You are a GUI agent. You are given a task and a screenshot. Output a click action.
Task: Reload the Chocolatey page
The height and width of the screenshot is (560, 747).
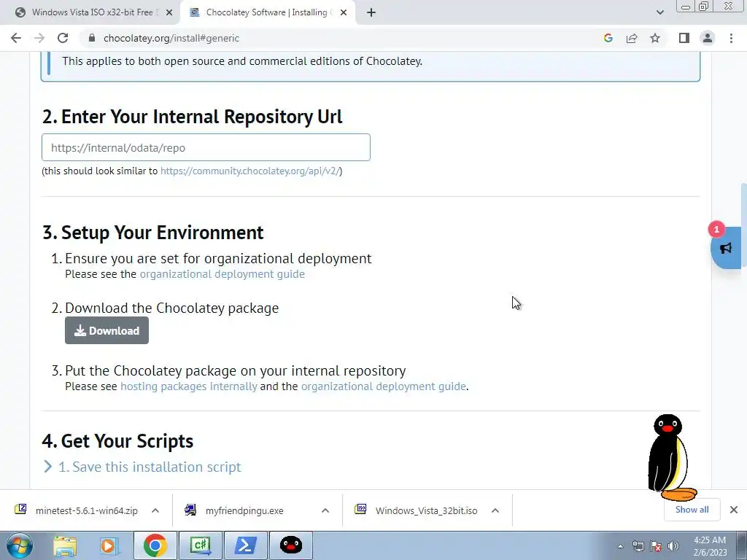[x=63, y=38]
